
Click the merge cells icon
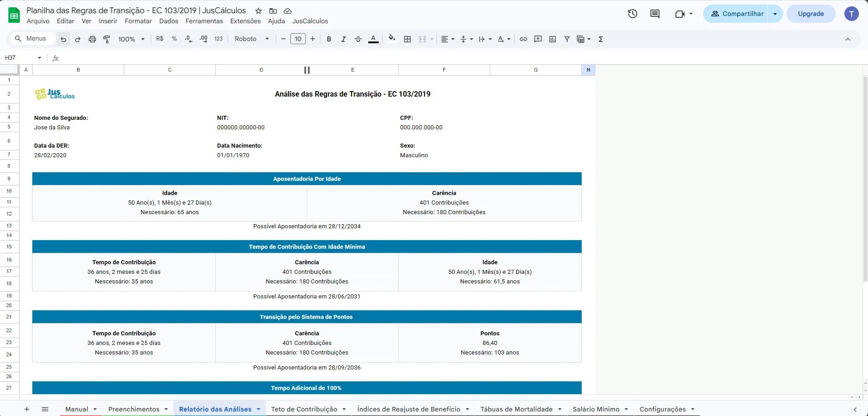point(422,39)
